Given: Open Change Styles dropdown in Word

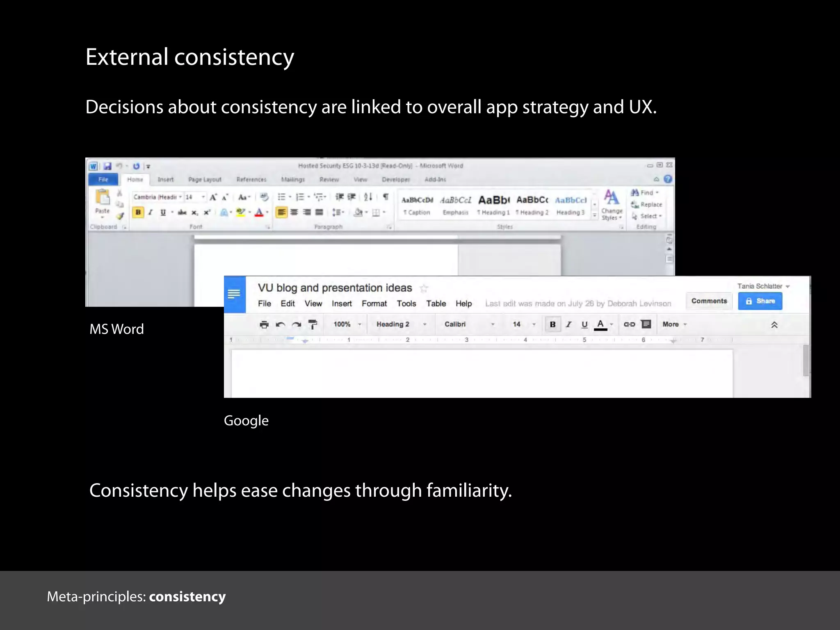Looking at the screenshot, I should 612,205.
